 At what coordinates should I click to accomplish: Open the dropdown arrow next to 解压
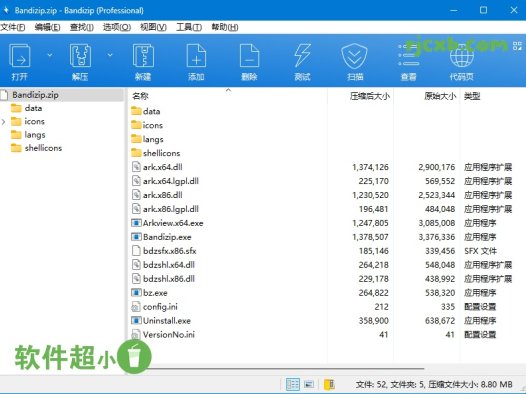point(110,55)
